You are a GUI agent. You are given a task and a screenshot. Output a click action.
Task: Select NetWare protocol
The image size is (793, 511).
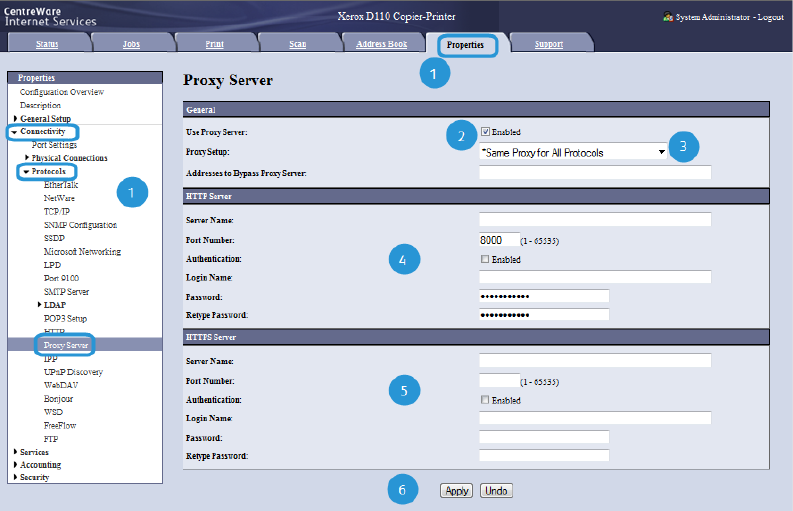59,198
